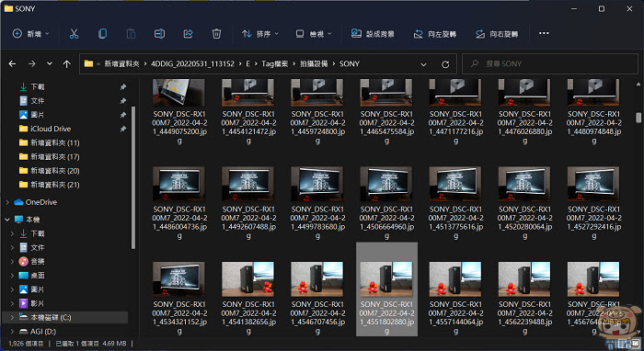Go up one folder level arrow
644x351 pixels.
67,64
